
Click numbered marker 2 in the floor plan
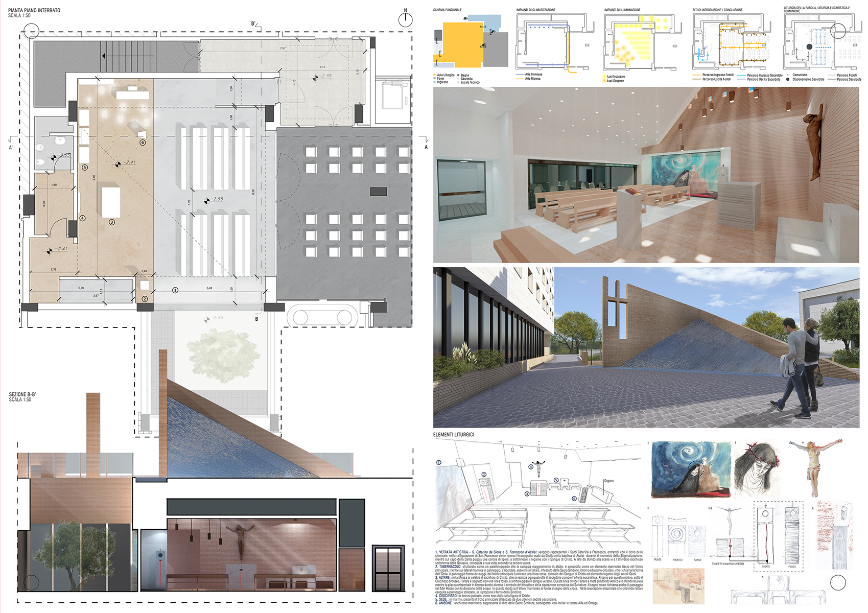145,299
